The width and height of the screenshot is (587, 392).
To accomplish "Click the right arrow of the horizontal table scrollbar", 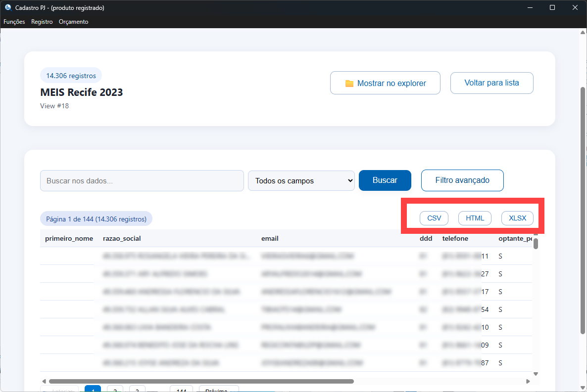I will tap(528, 381).
